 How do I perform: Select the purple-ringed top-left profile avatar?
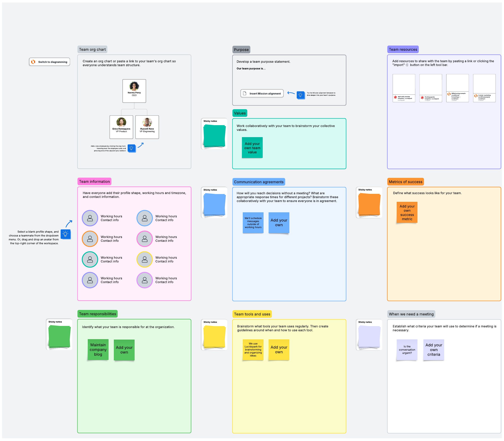point(90,218)
